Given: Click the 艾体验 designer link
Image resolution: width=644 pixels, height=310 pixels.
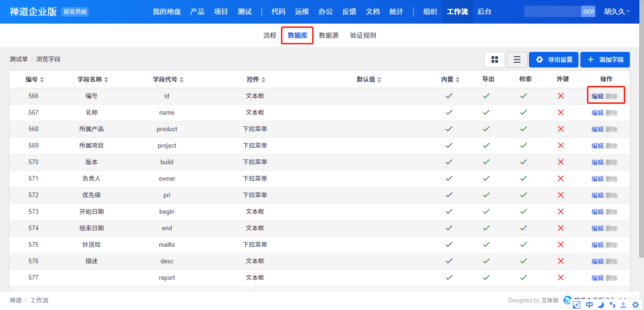Looking at the screenshot, I should point(550,300).
